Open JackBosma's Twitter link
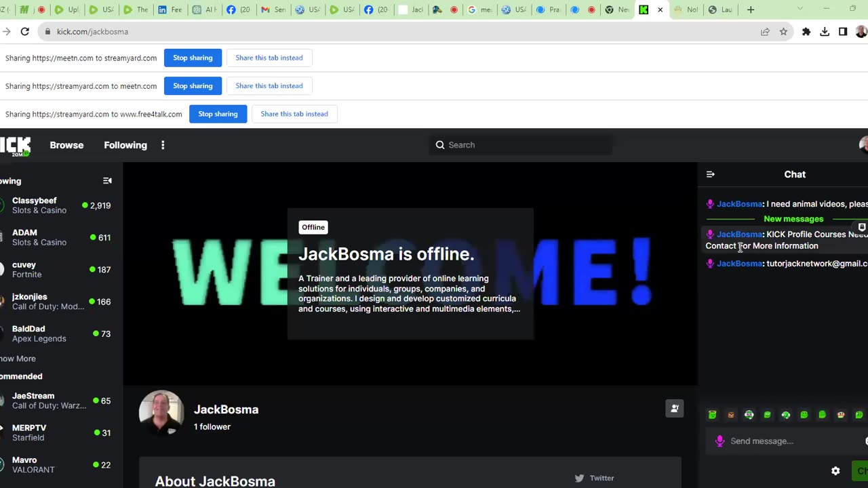 pos(595,478)
